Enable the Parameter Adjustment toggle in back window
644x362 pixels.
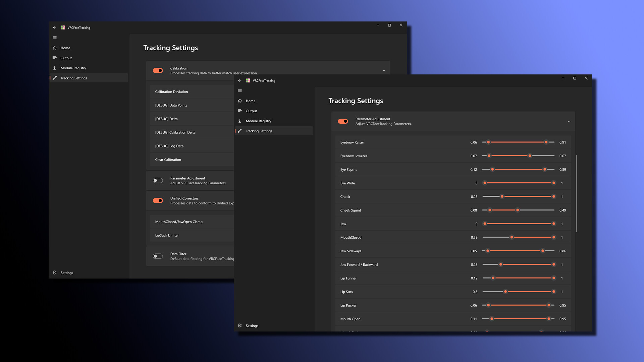coord(158,180)
